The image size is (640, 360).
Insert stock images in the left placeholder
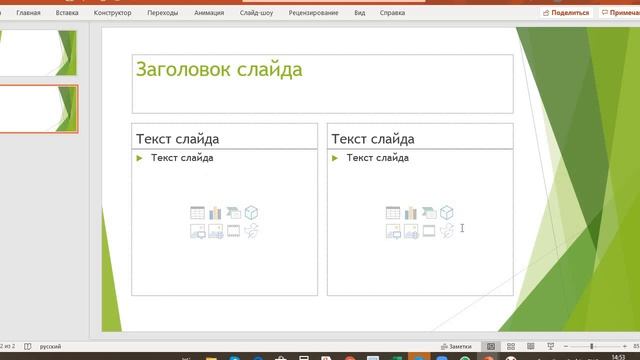pos(216,231)
